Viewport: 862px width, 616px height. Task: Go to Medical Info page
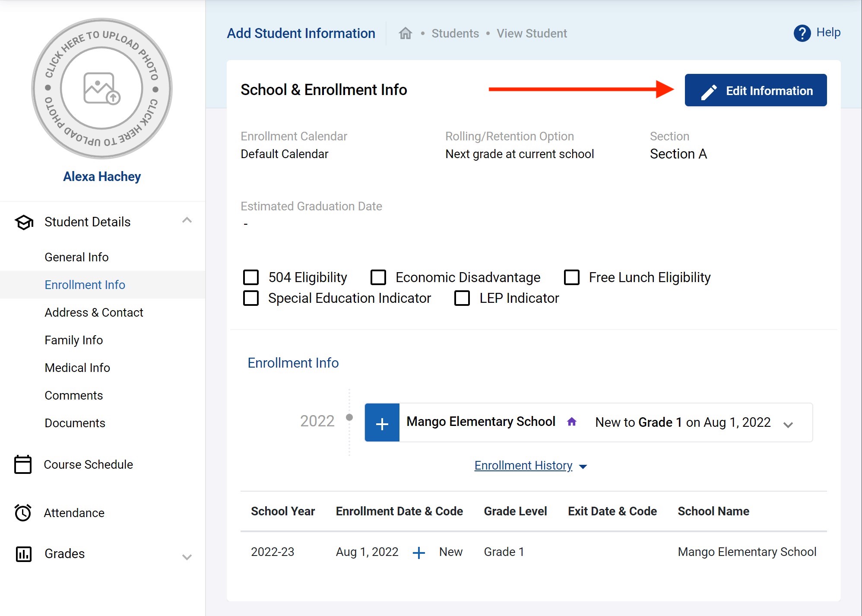click(77, 368)
